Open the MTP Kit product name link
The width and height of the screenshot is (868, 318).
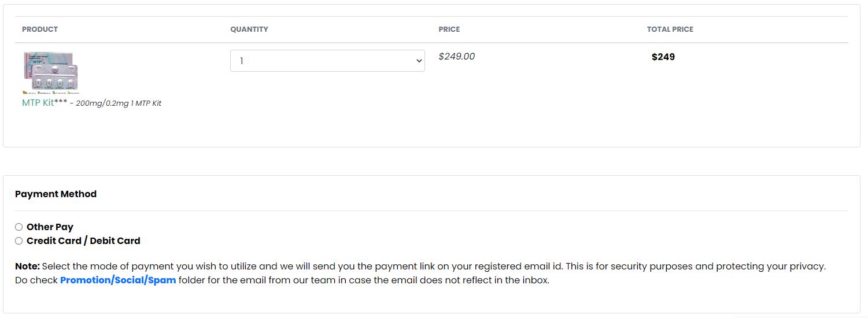38,103
